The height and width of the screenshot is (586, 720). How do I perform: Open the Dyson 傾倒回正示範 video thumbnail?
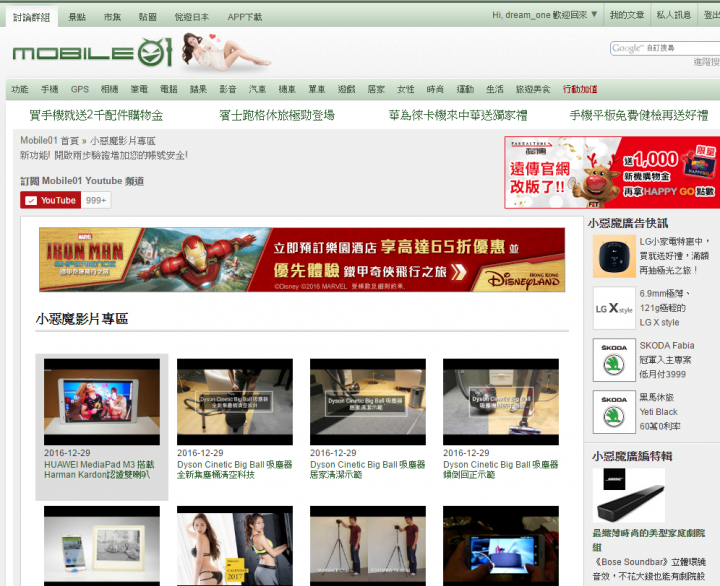pos(501,402)
